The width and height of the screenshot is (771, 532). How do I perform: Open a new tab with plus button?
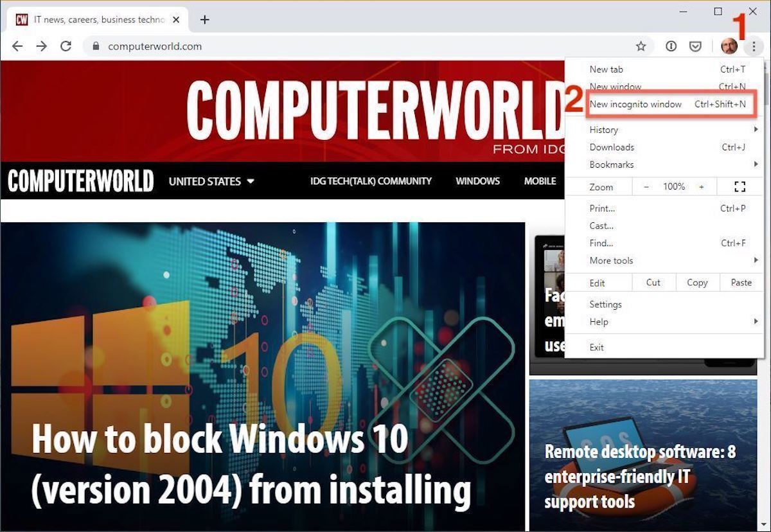tap(204, 19)
